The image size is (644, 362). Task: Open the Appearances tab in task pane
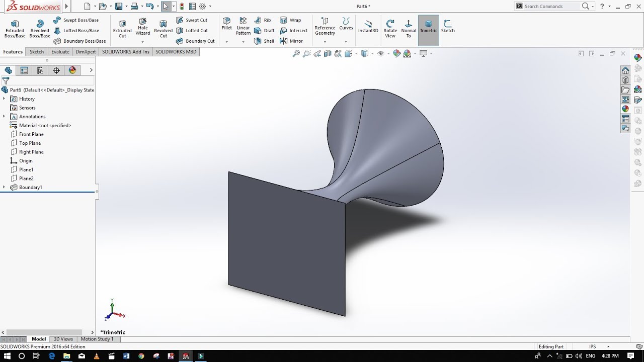[x=625, y=109]
